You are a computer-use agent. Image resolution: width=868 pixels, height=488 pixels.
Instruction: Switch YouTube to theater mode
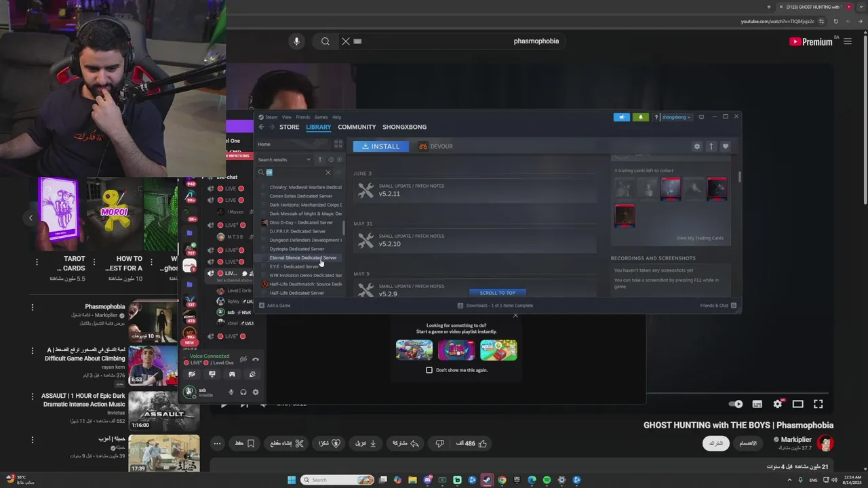pos(798,404)
